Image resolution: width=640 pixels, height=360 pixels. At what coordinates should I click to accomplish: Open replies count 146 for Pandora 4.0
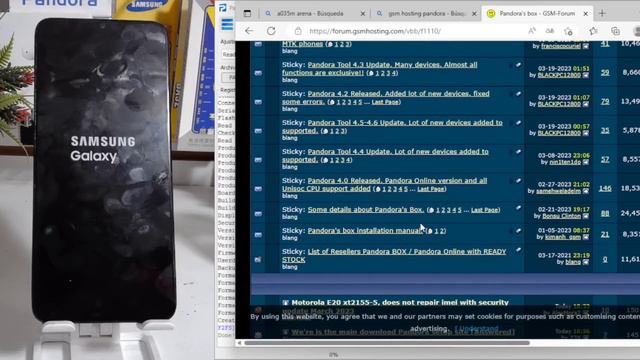pyautogui.click(x=605, y=188)
